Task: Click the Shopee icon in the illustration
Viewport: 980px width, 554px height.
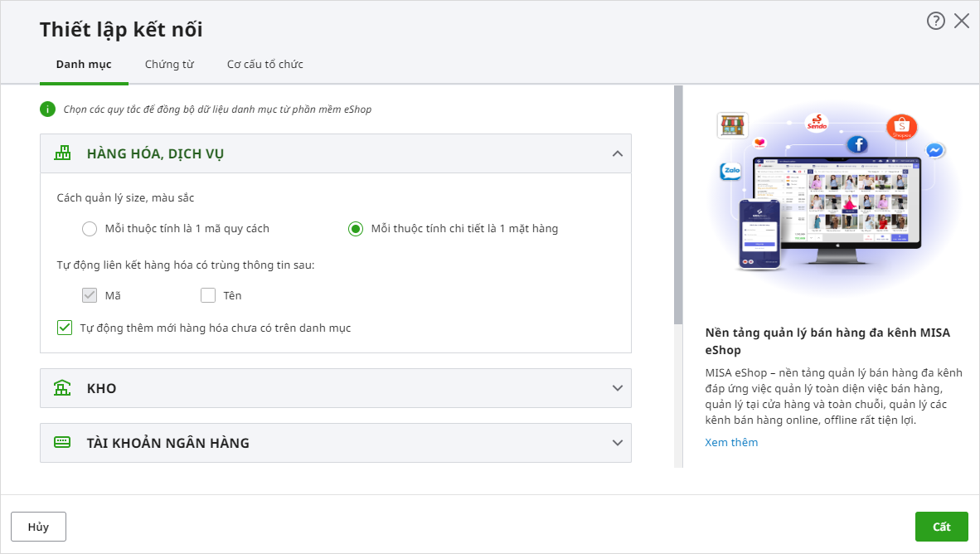Action: 902,127
